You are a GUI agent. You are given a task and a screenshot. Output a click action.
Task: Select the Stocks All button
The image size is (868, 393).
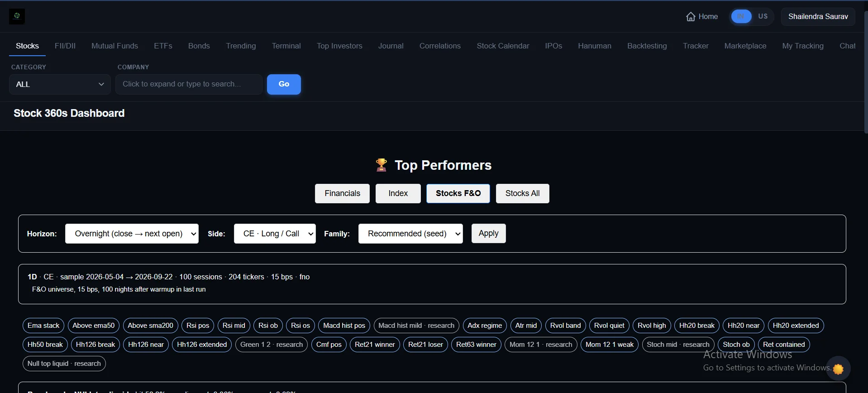tap(522, 193)
